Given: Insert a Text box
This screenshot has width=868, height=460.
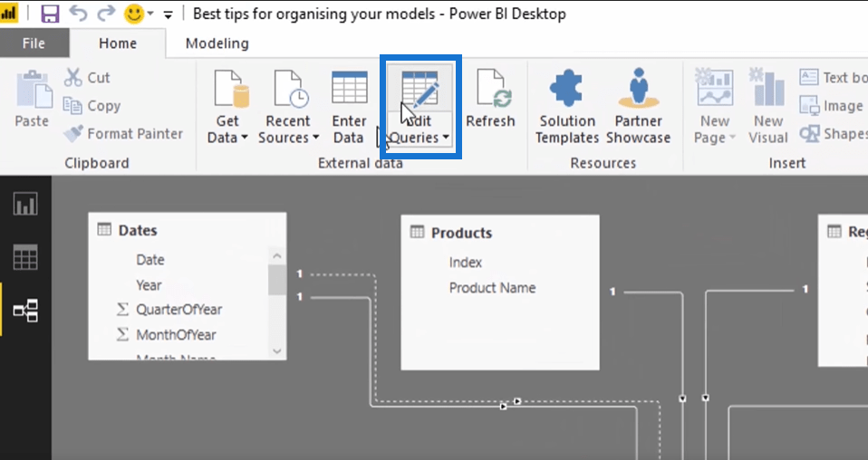Looking at the screenshot, I should 834,78.
